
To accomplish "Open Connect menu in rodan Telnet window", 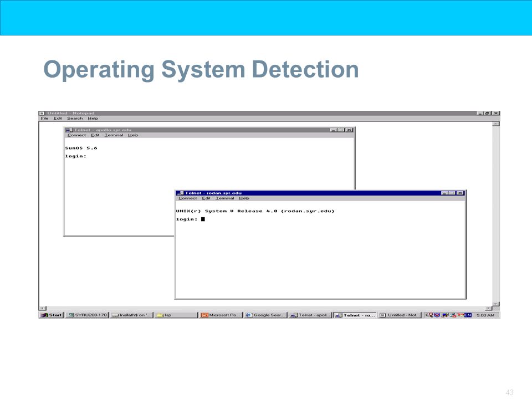I will [188, 198].
